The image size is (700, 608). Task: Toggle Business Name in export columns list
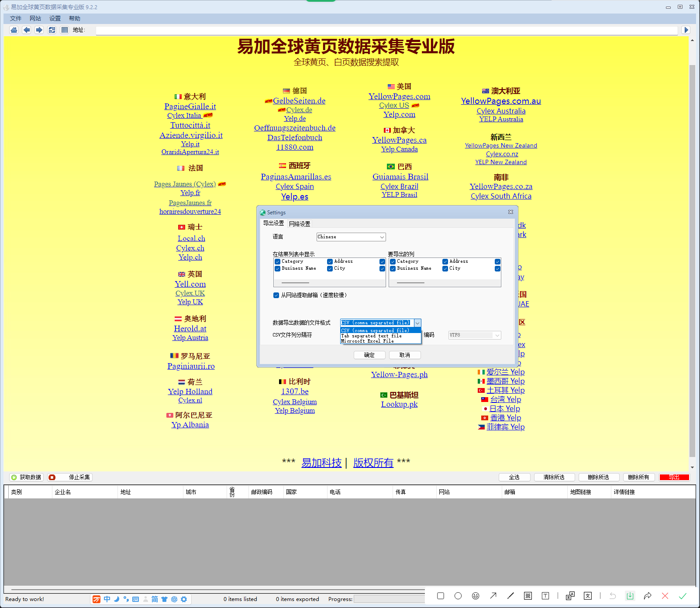click(x=393, y=268)
